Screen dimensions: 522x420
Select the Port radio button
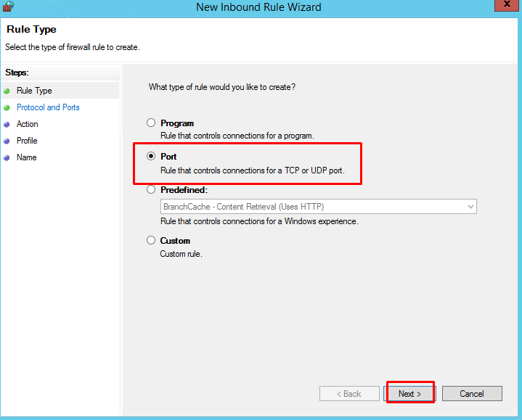click(151, 156)
